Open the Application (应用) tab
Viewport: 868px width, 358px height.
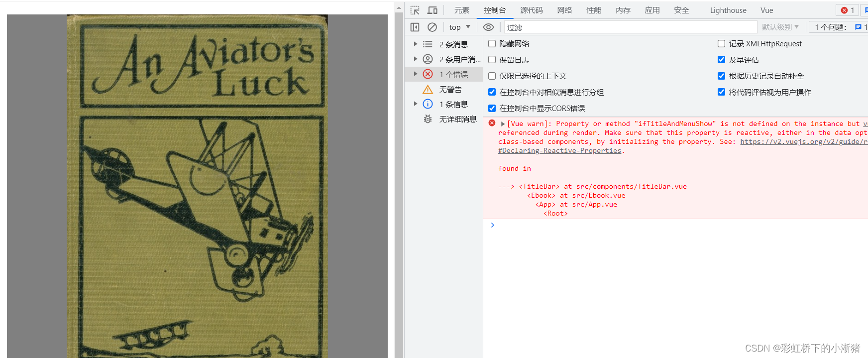pyautogui.click(x=652, y=10)
